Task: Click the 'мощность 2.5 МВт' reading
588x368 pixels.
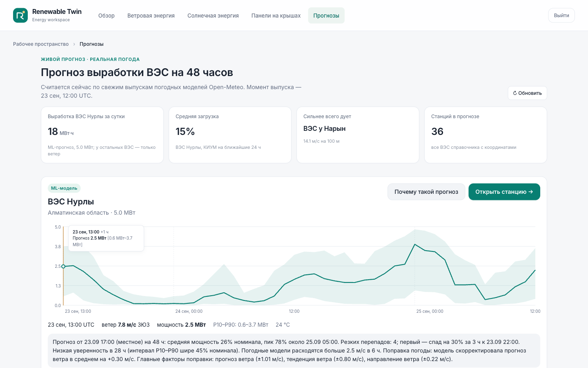Action: pos(181,325)
